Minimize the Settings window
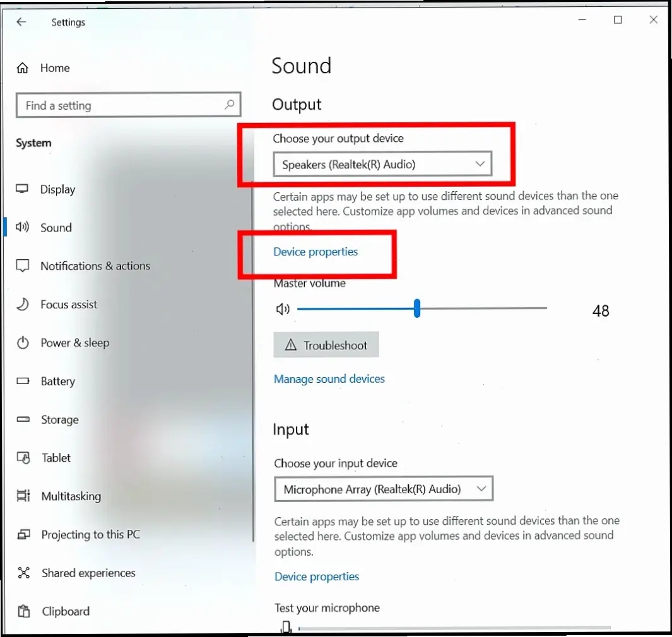 click(x=582, y=20)
